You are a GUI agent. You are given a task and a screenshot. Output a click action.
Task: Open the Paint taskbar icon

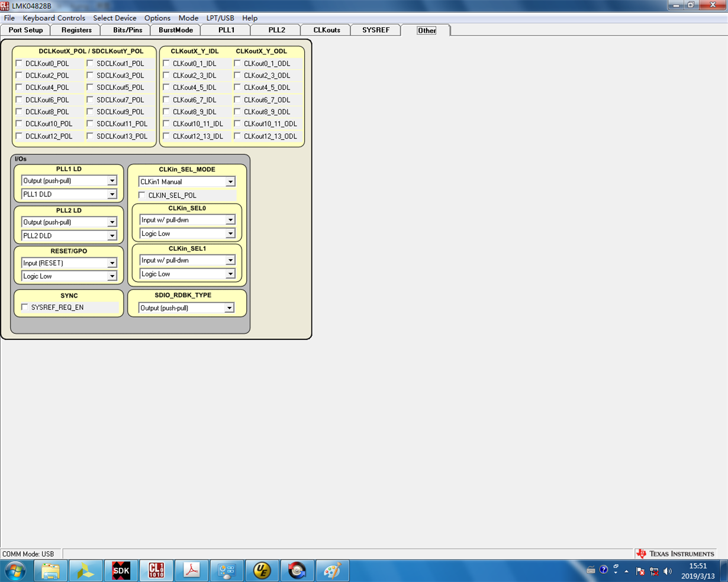[x=332, y=571]
